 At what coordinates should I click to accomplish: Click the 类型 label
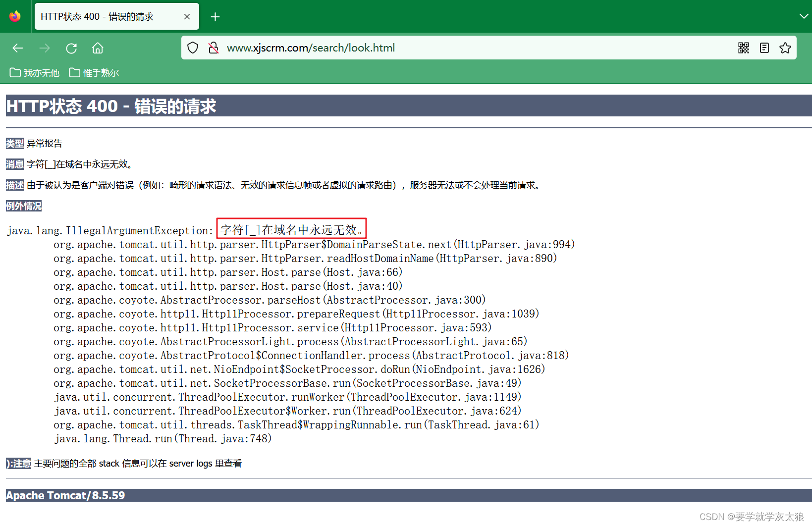15,144
